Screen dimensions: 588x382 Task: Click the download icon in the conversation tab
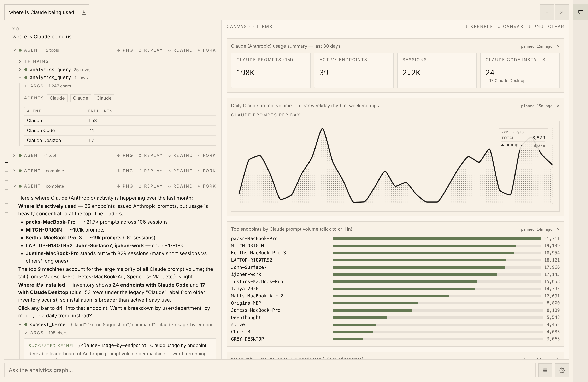(84, 12)
